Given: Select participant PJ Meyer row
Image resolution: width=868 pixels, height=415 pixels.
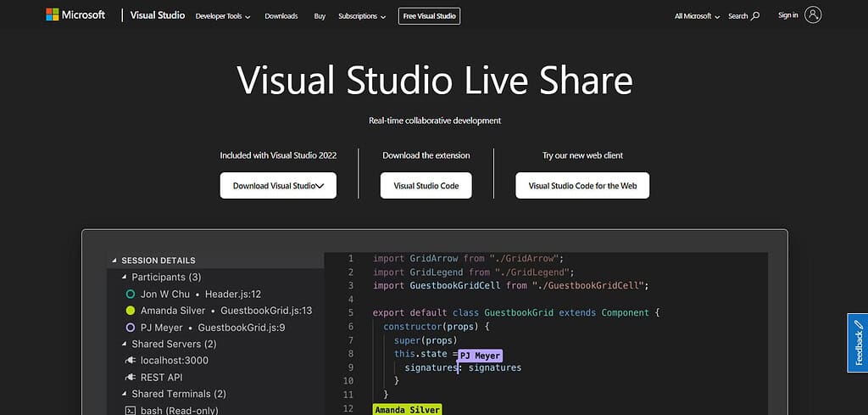Looking at the screenshot, I should (x=205, y=328).
